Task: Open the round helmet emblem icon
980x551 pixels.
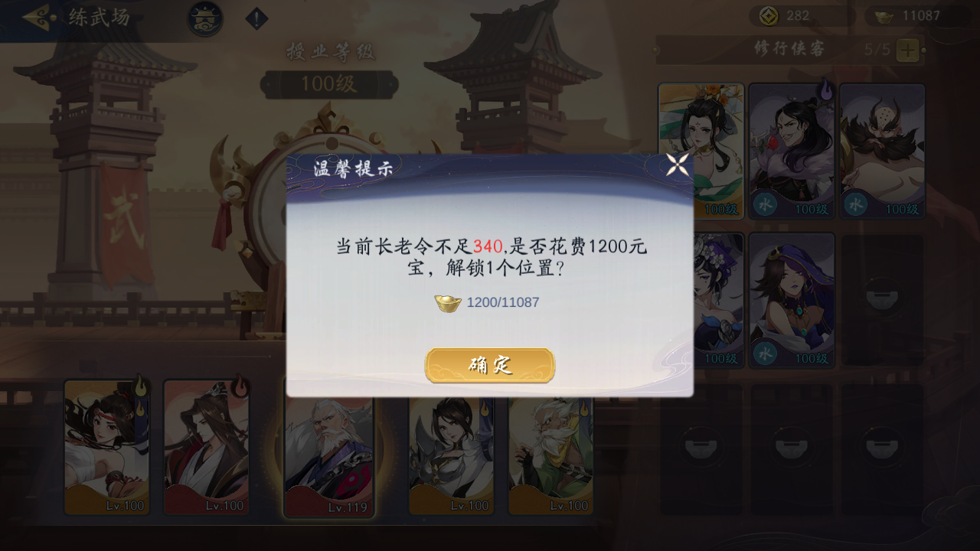Action: 205,18
